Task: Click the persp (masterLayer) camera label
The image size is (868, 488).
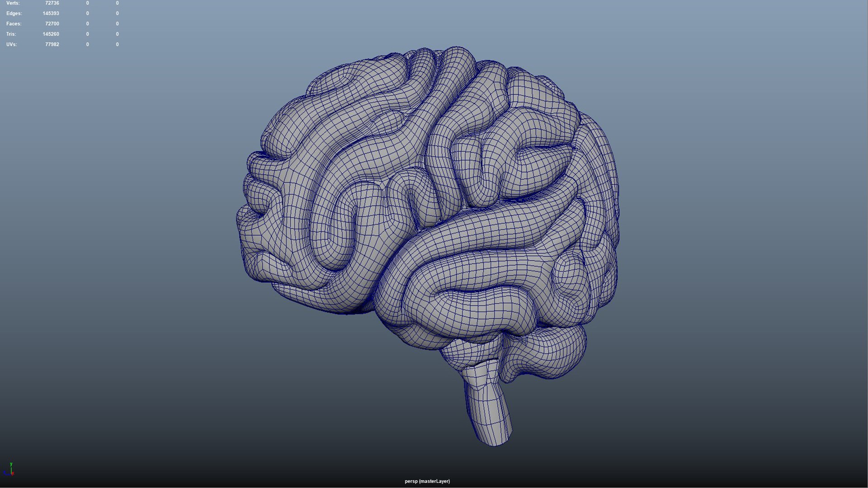Action: pos(427,481)
